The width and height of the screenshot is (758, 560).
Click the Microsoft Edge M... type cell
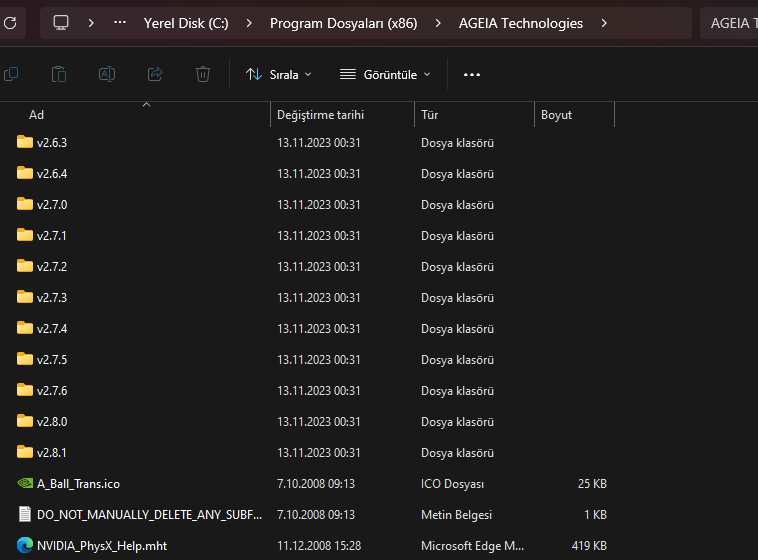point(472,545)
